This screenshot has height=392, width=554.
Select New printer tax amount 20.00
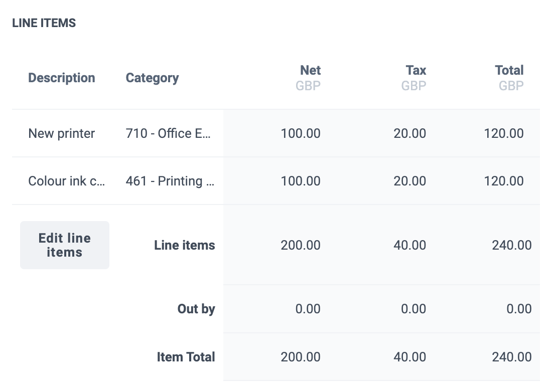point(410,133)
